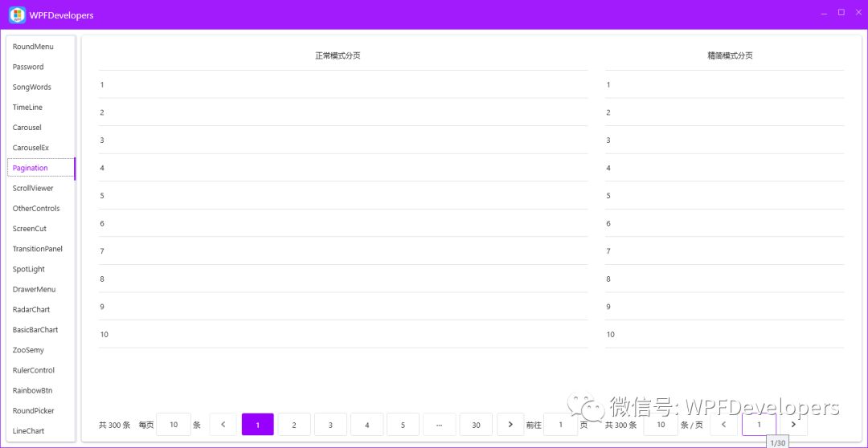Switch to the Carousel sample
The width and height of the screenshot is (868, 448).
tap(27, 128)
